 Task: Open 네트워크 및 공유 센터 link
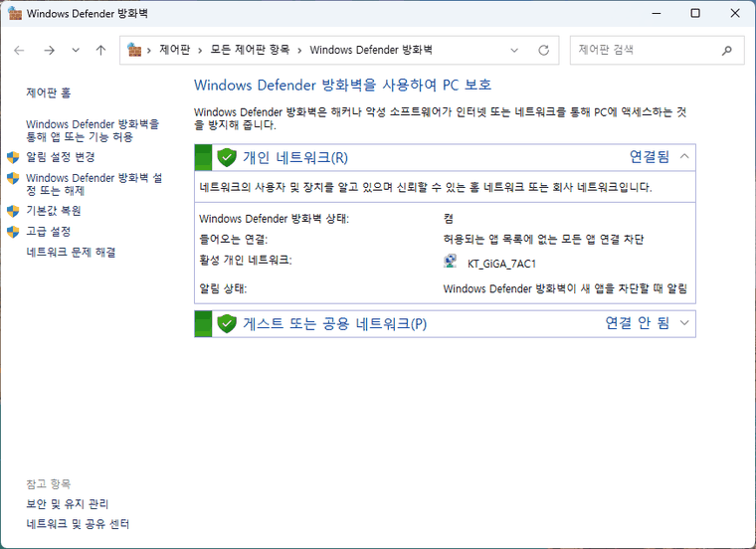78,524
